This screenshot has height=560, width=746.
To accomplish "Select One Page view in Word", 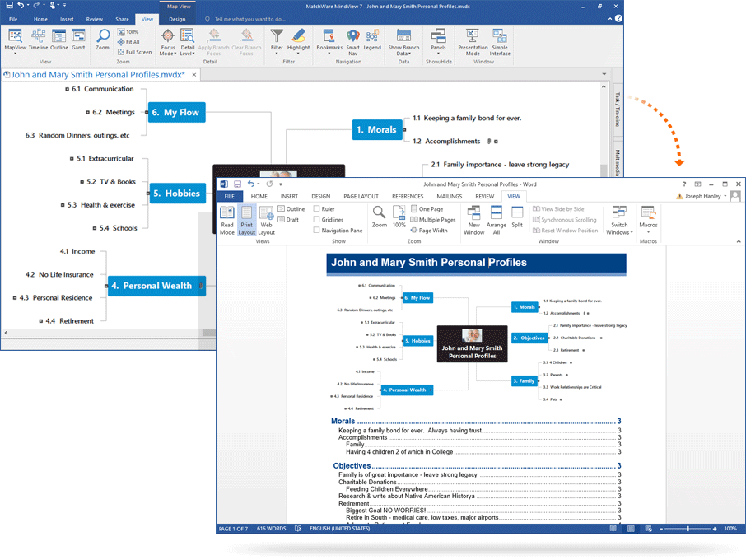I will click(x=427, y=209).
